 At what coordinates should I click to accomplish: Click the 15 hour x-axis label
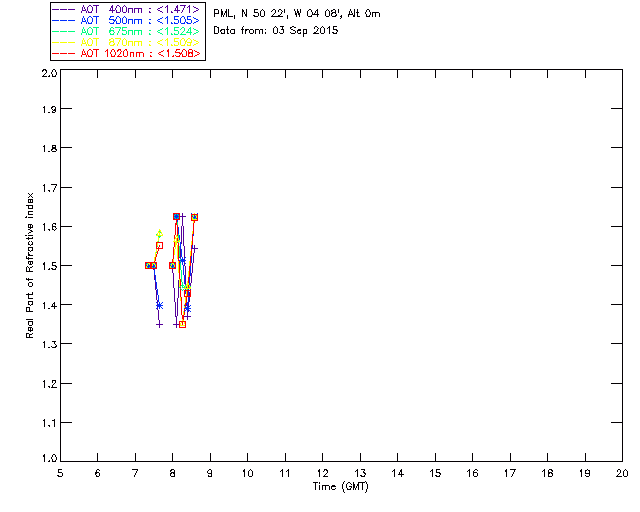[435, 473]
